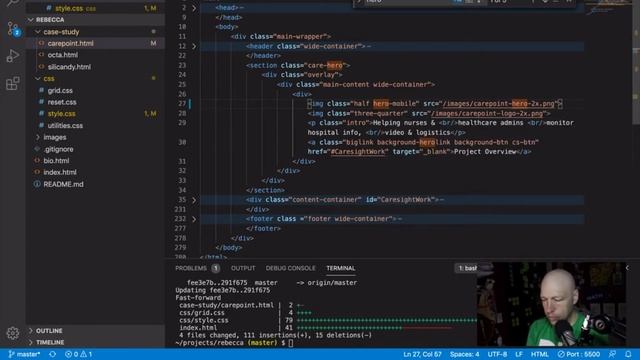Change language mode HTML

pyautogui.click(x=540, y=354)
